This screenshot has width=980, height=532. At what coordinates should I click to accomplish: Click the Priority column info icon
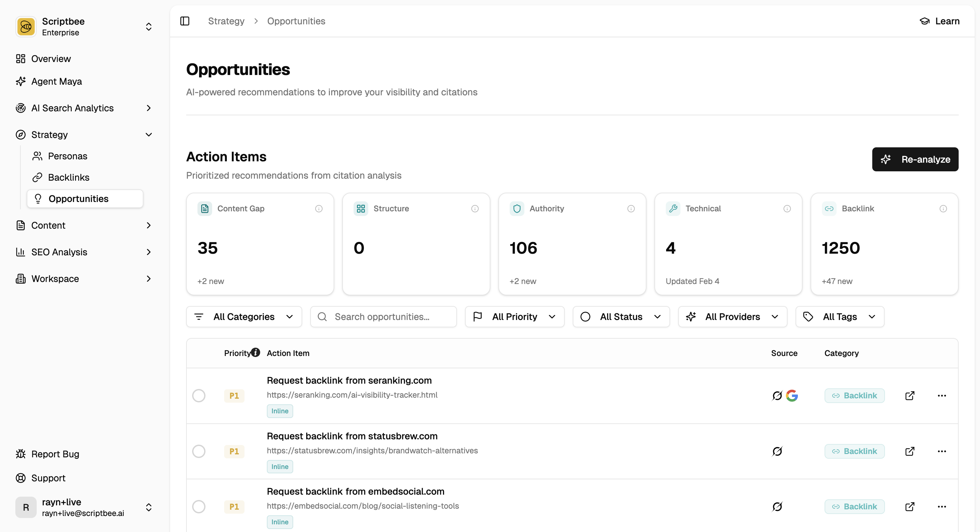(x=256, y=352)
